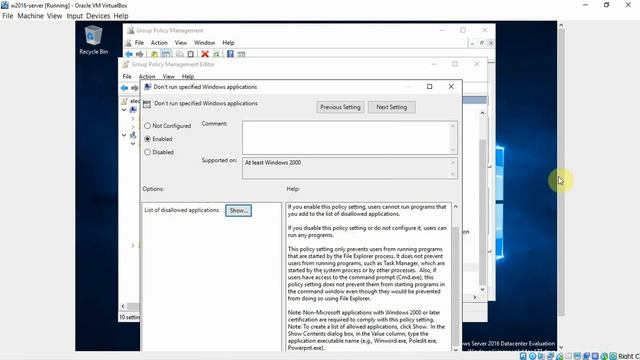The height and width of the screenshot is (360, 640).
Task: Click the Editor settings list scrollbar thumb
Action: point(482,212)
